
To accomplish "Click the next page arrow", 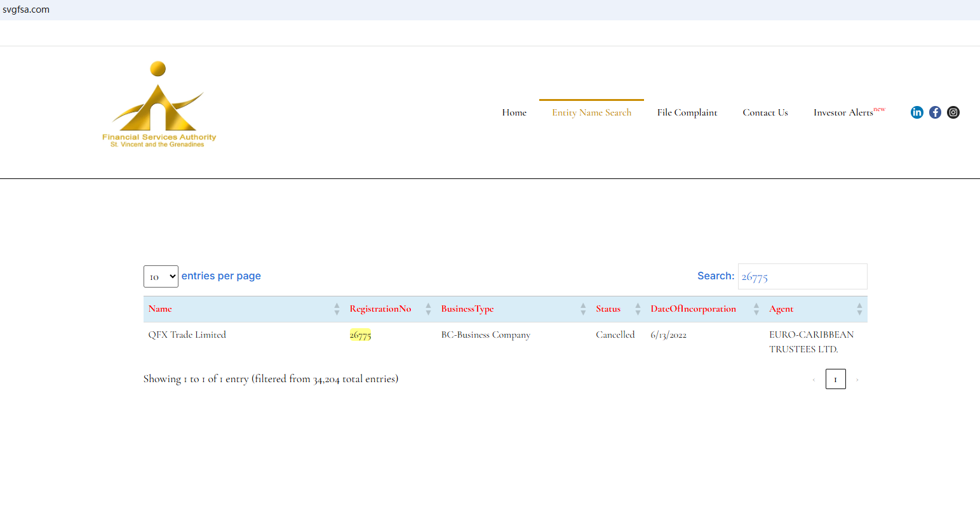I will coord(857,380).
